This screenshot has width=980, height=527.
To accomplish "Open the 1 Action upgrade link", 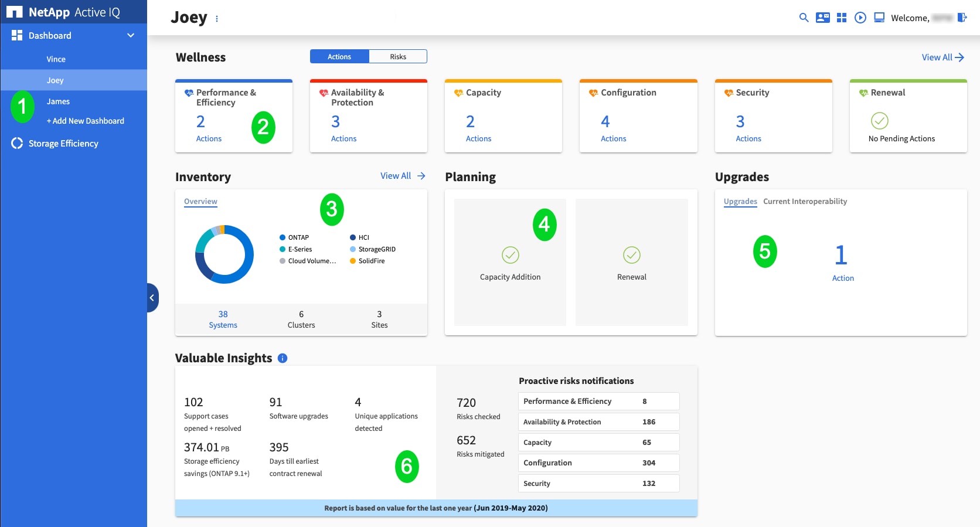I will (843, 263).
